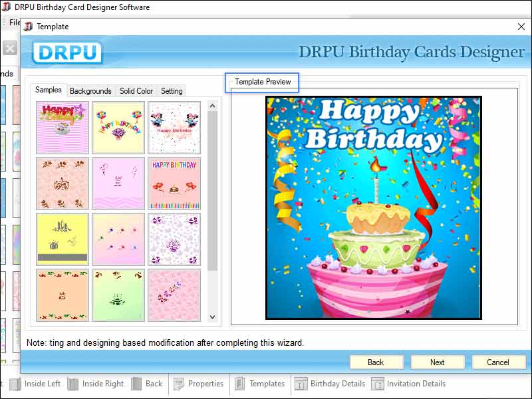Click Next to continue the wizard
This screenshot has height=399, width=532.
[x=438, y=362]
